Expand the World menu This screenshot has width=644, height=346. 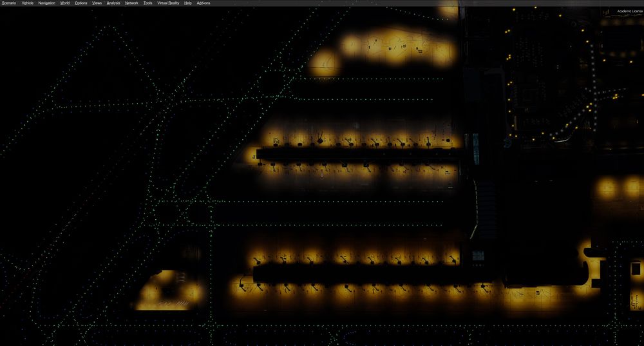coord(65,3)
